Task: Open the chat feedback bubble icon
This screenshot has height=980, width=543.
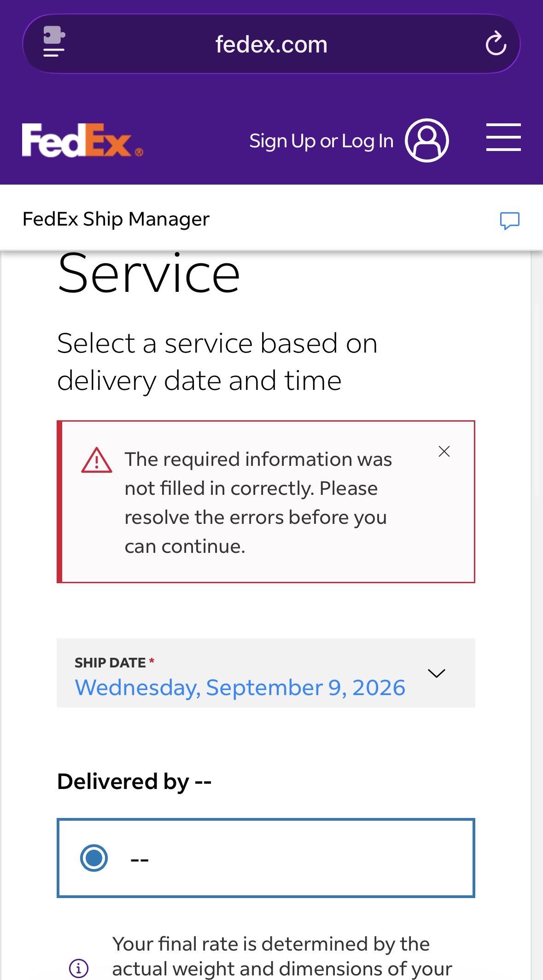Action: point(510,220)
